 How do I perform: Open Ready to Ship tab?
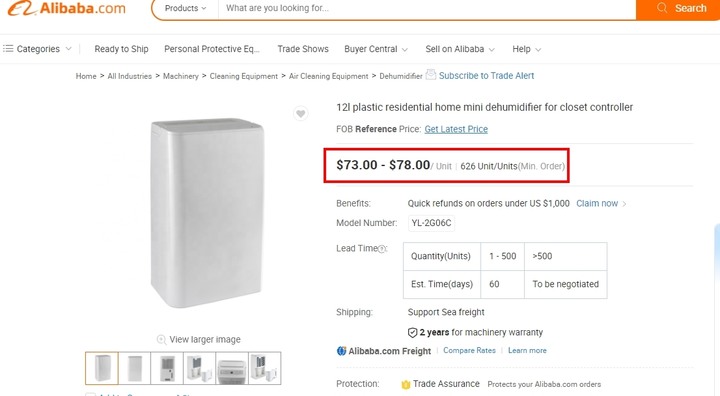coord(121,49)
